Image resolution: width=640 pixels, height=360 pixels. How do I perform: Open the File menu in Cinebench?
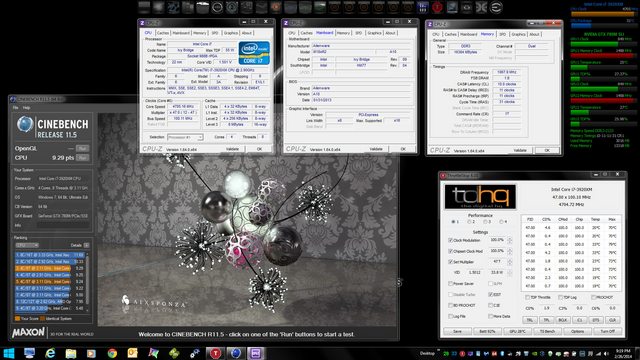point(16,108)
